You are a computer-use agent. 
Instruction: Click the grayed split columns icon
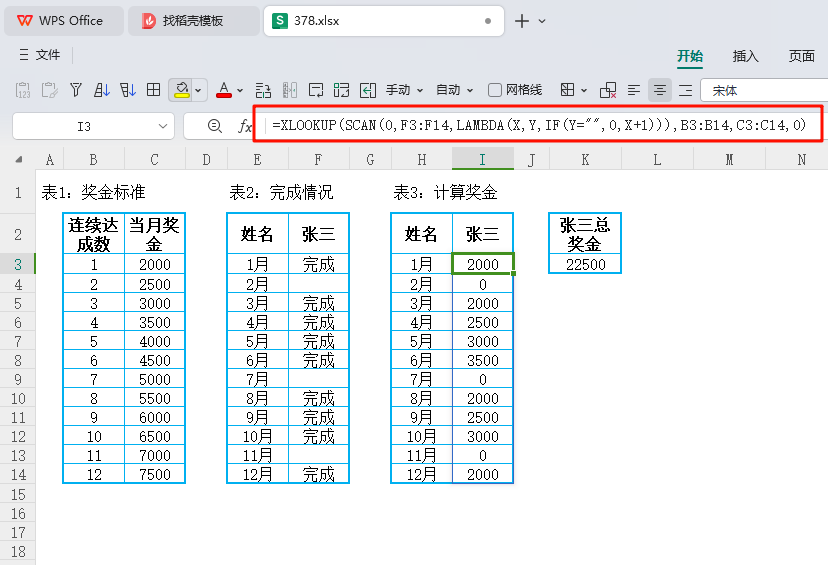tap(289, 90)
